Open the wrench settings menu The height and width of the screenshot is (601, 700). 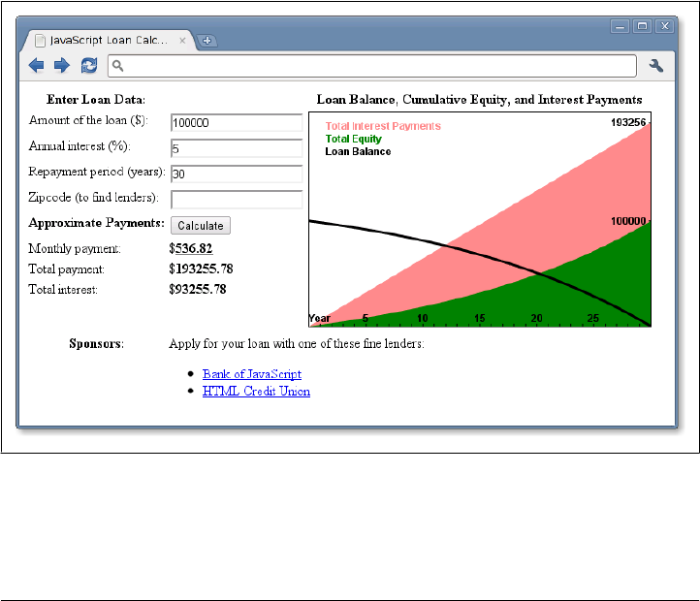pyautogui.click(x=655, y=66)
